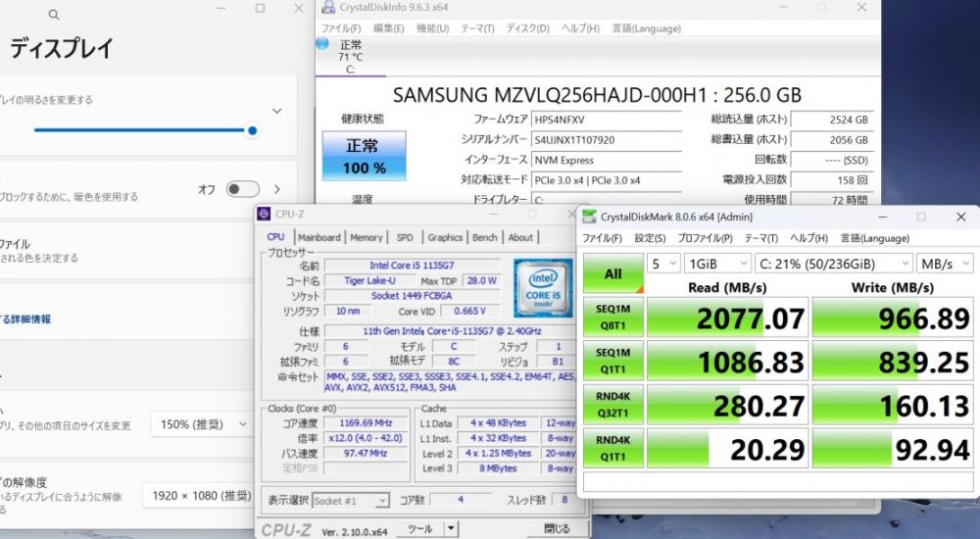This screenshot has height=539, width=980.
Task: Open the 1GiB test size dropdown
Action: (x=717, y=264)
